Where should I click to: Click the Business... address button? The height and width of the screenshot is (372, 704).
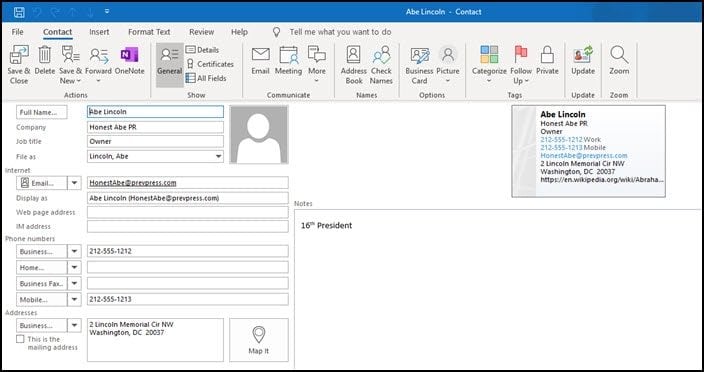[42, 325]
